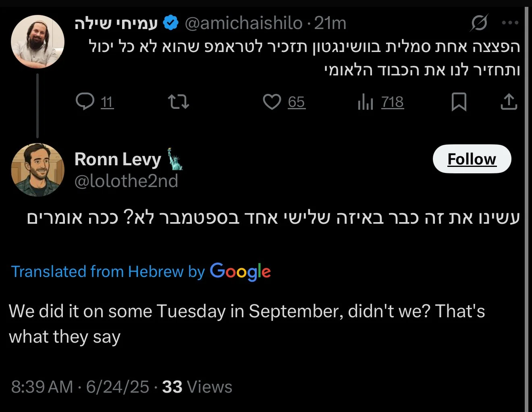Share the tweet via upload arrow icon
The image size is (532, 412).
509,102
